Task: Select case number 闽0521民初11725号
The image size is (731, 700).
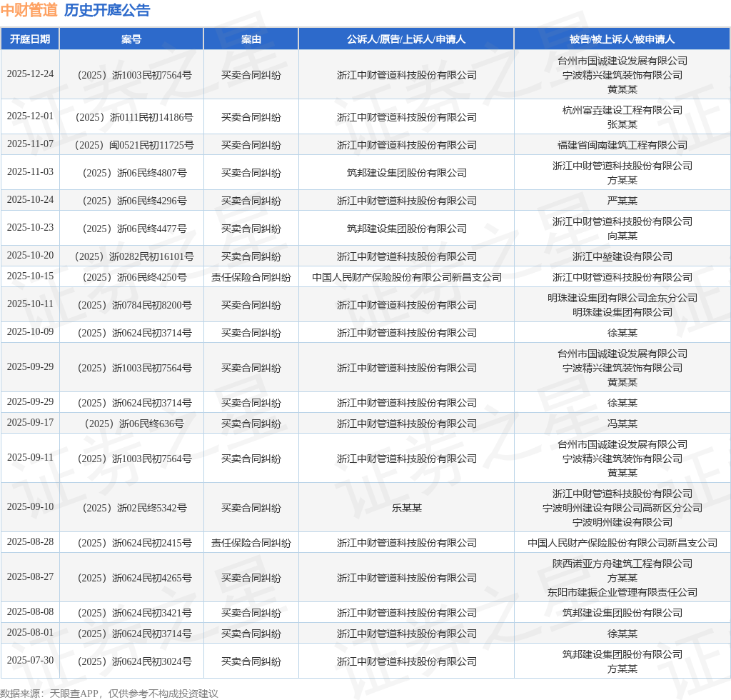Action: tap(134, 145)
